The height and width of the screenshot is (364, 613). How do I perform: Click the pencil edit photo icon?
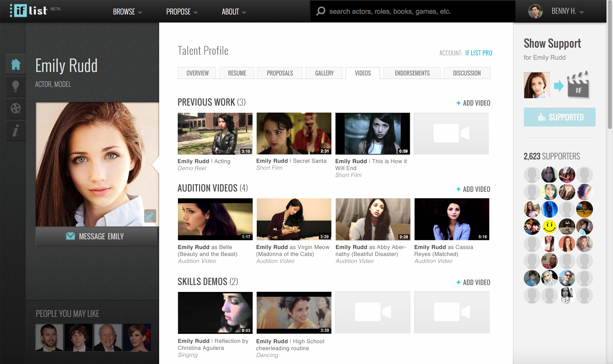[x=150, y=216]
